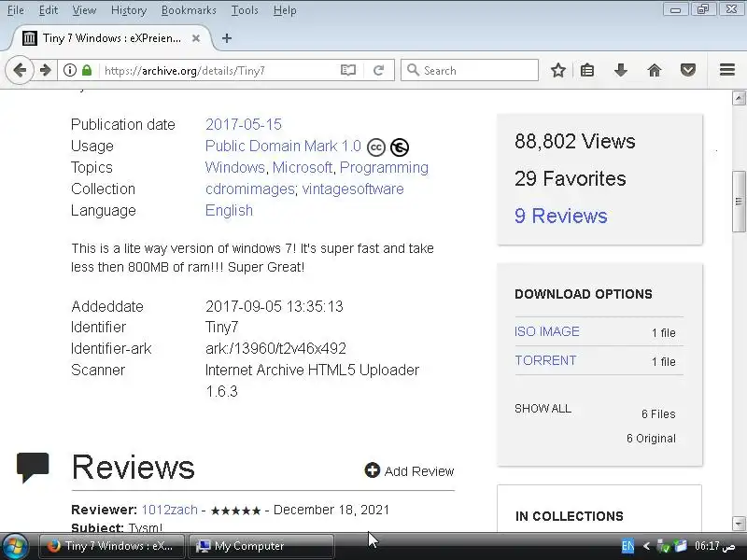Download the ISO IMAGE option

(547, 331)
